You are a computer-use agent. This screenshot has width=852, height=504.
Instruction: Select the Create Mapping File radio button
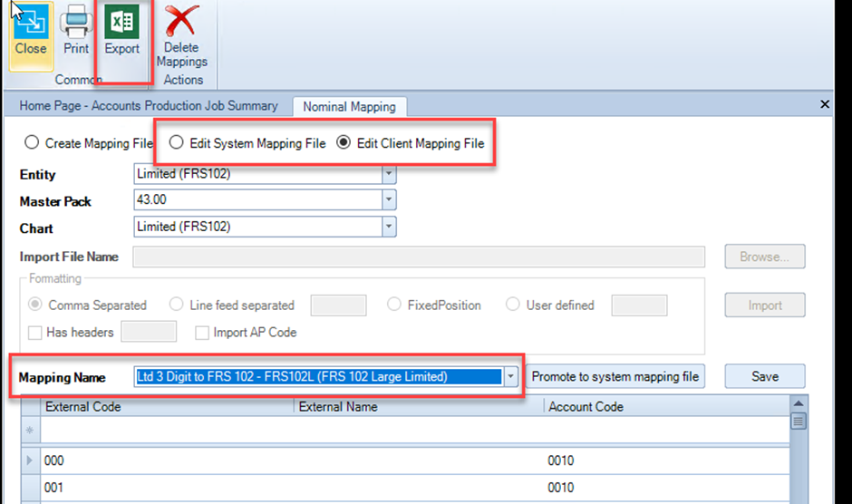point(32,142)
